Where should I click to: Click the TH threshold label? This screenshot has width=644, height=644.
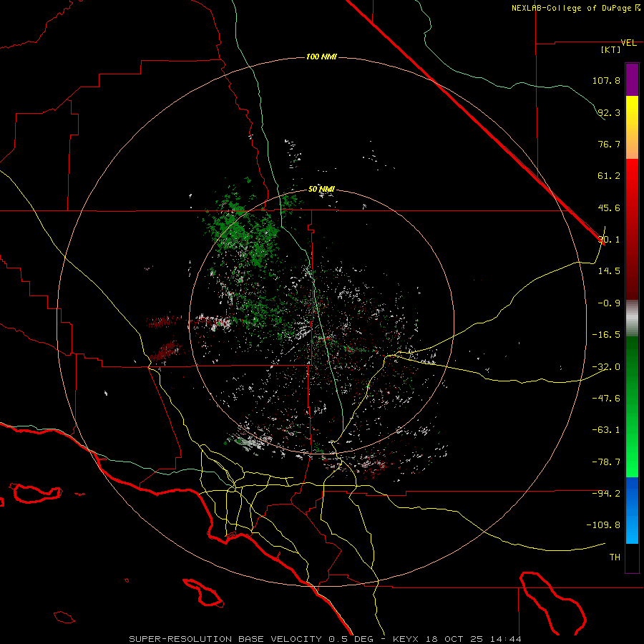coord(615,557)
